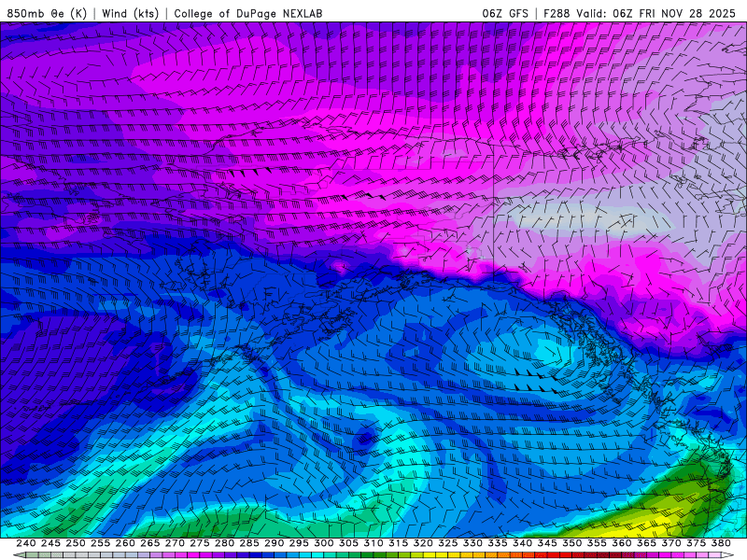Select the 335 value on the color scale
747x560 pixels.
pos(498,543)
